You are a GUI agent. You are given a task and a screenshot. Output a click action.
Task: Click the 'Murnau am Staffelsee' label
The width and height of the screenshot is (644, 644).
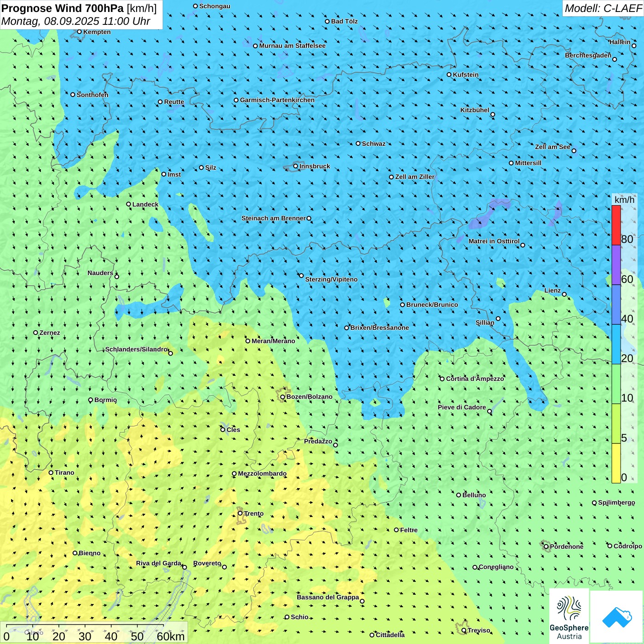coord(292,46)
